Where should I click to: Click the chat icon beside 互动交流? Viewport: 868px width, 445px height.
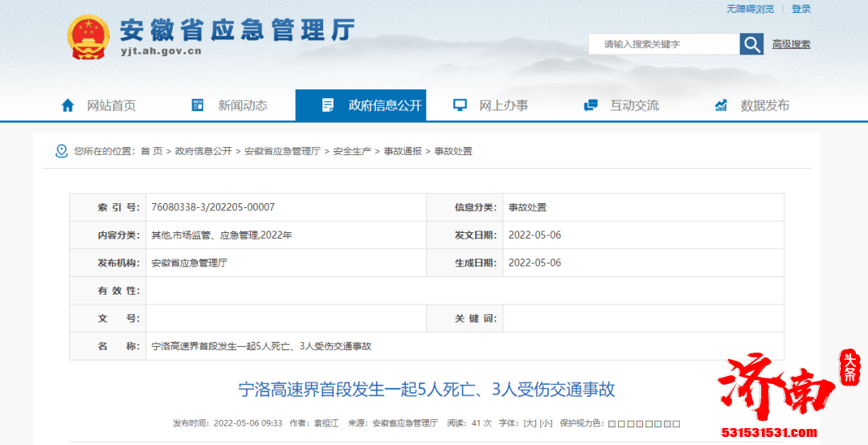click(x=591, y=105)
